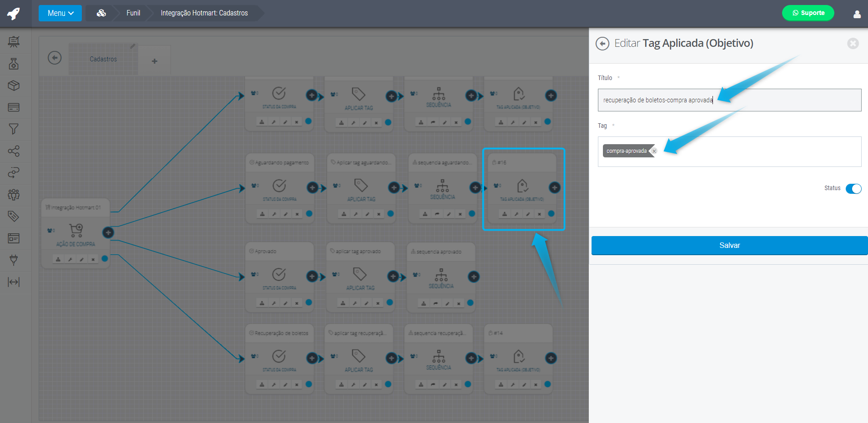Open the Suporte WhatsApp button
This screenshot has height=423, width=868.
coord(808,13)
